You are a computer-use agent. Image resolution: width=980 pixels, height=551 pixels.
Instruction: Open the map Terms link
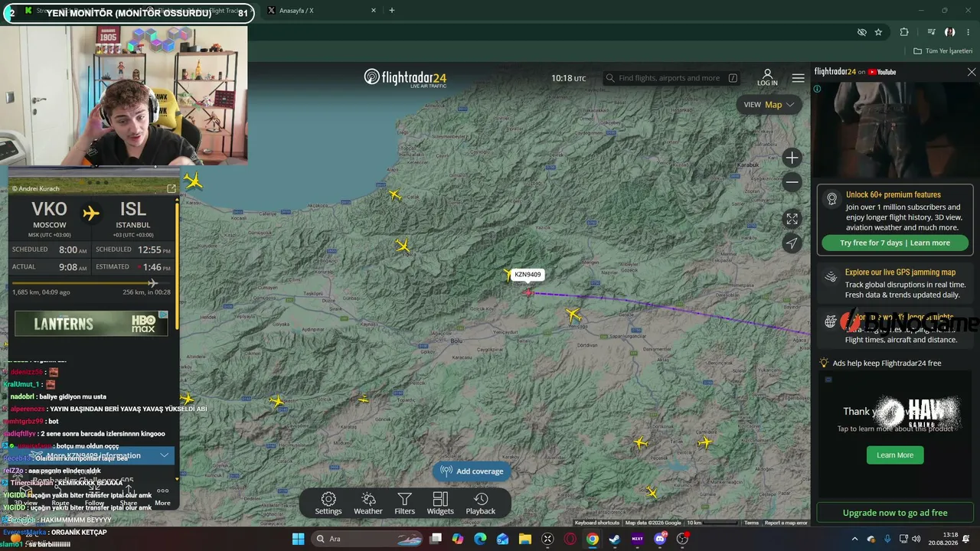751,523
